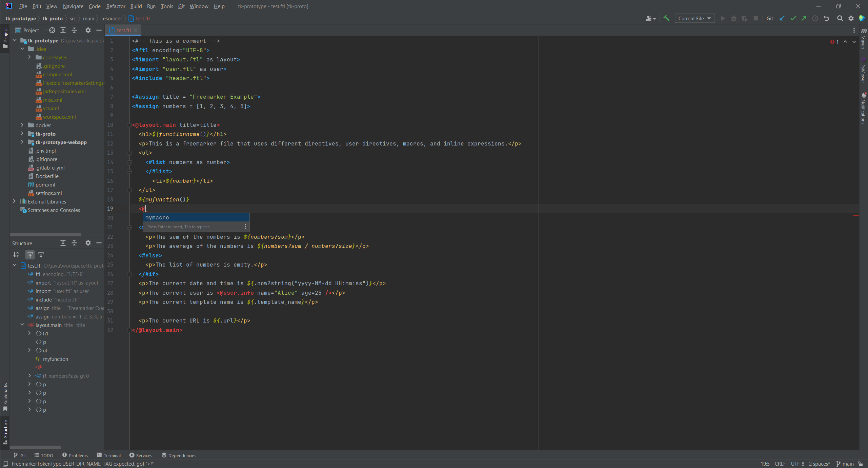Click the main git branch widget
868x468 pixels.
[x=845, y=464]
